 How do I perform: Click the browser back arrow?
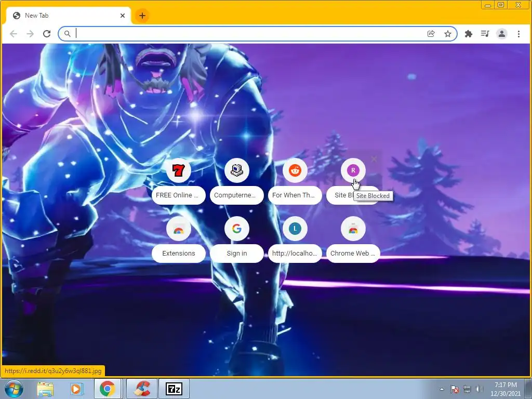click(x=13, y=34)
